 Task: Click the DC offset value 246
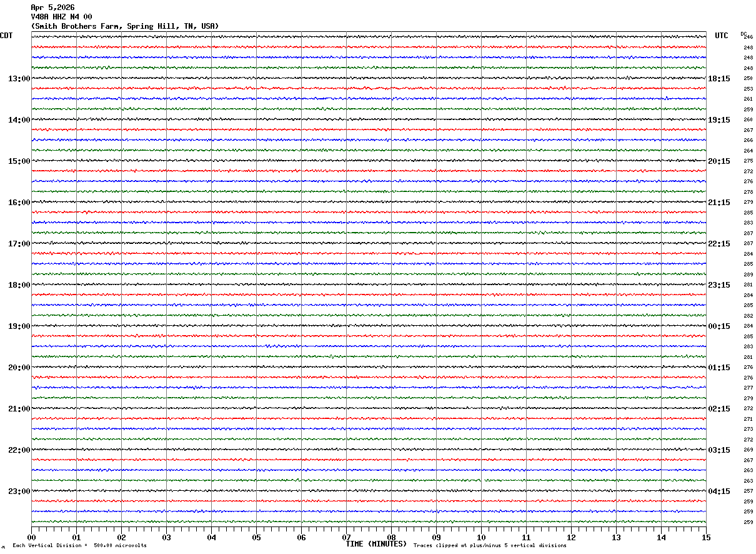(749, 38)
